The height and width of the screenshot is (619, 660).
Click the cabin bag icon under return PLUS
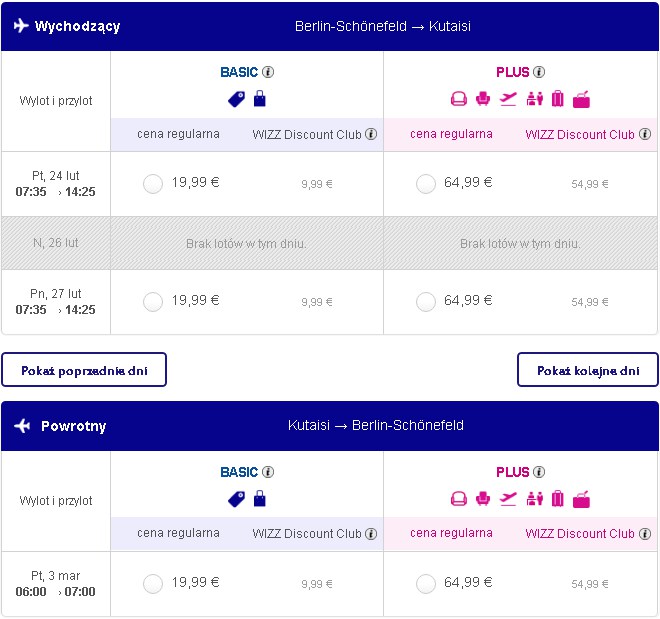[x=581, y=499]
